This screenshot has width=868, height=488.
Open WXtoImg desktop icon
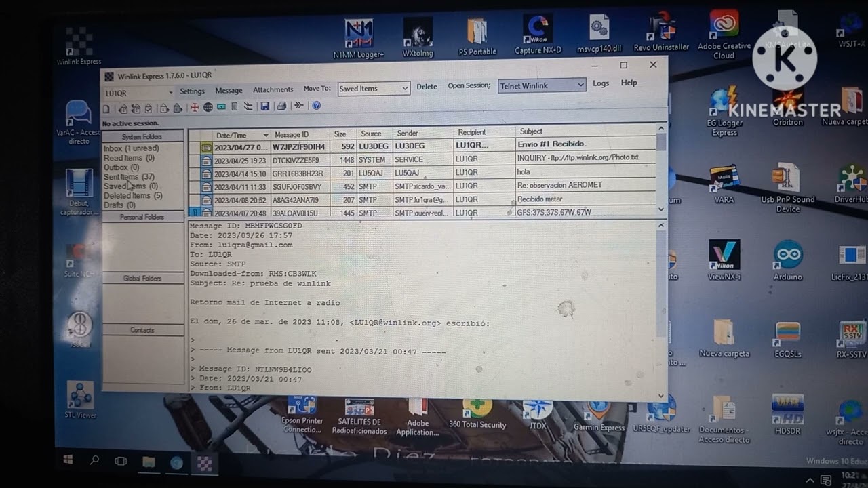[418, 37]
